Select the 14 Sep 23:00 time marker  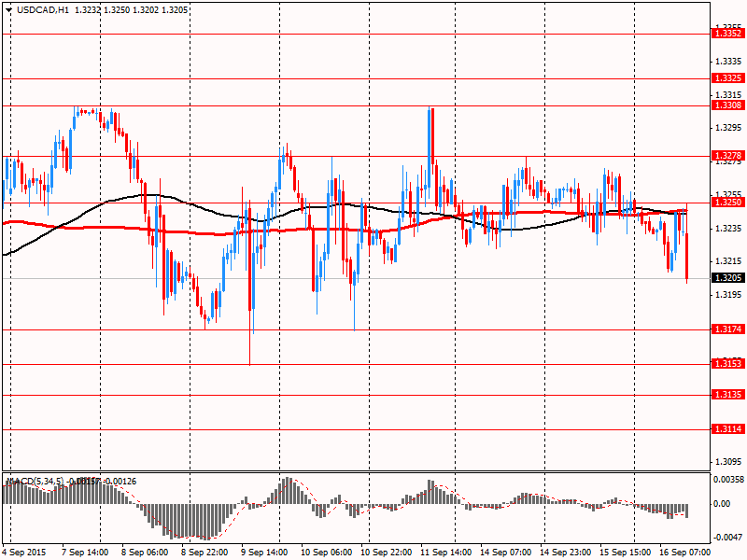565,552
